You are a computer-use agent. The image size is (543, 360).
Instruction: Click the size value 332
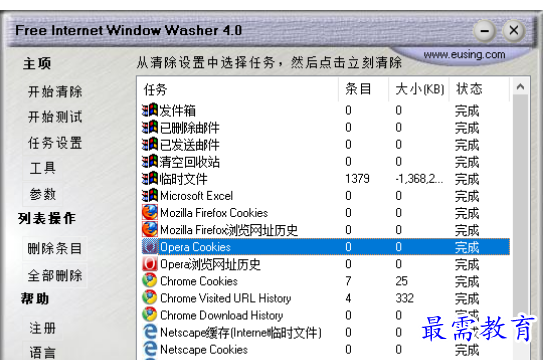tap(404, 298)
